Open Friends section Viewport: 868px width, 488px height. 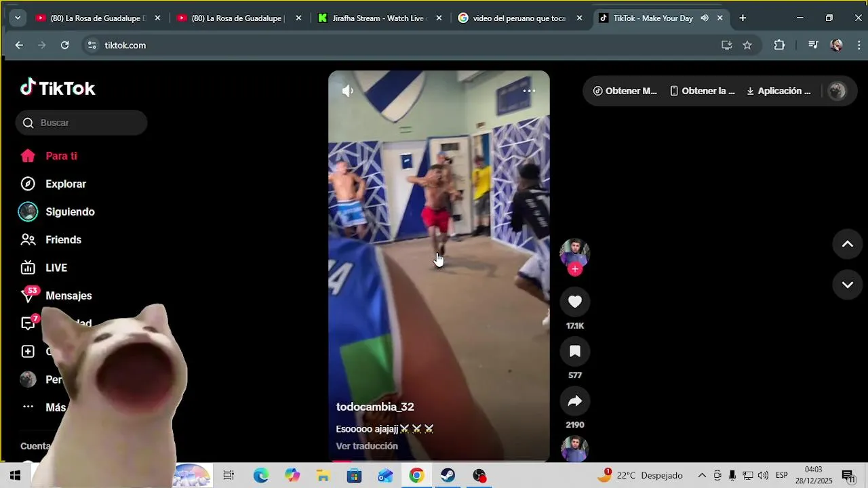point(51,239)
